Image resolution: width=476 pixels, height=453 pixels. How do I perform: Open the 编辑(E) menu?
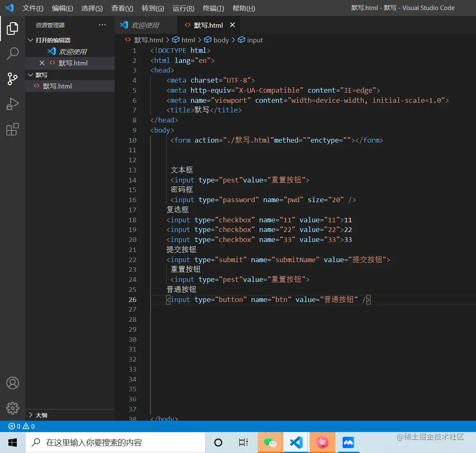point(63,8)
